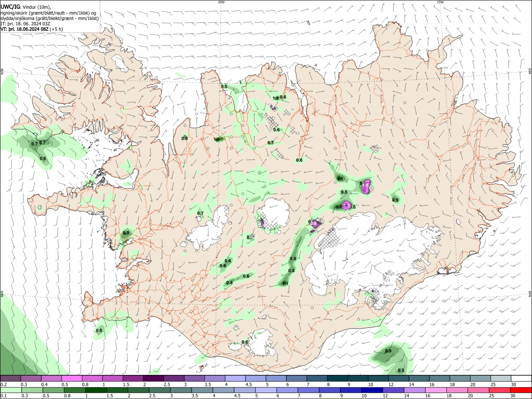Select upper legend swatch between 0.4 and 0.5
Screen dimensions: 532x399
[51, 378]
